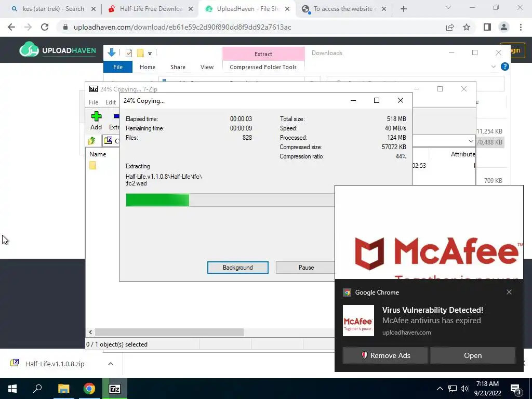The image size is (532, 399).
Task: Bookmark this page with star icon
Action: click(x=467, y=27)
